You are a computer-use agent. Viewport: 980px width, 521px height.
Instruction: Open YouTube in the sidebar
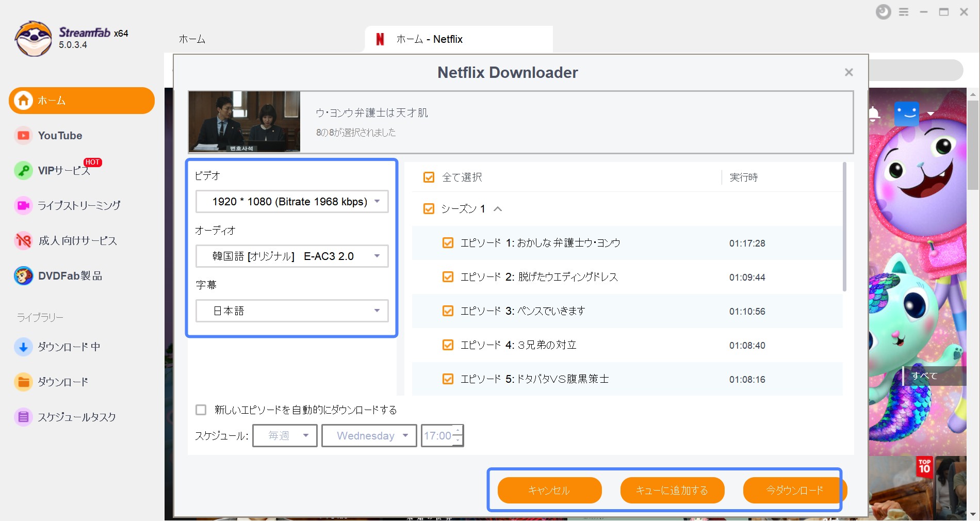tap(60, 136)
